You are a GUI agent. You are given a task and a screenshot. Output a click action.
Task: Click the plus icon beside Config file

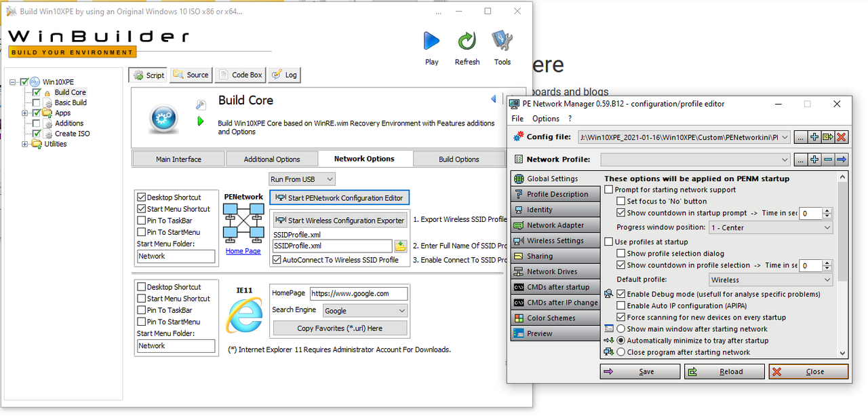coord(814,137)
